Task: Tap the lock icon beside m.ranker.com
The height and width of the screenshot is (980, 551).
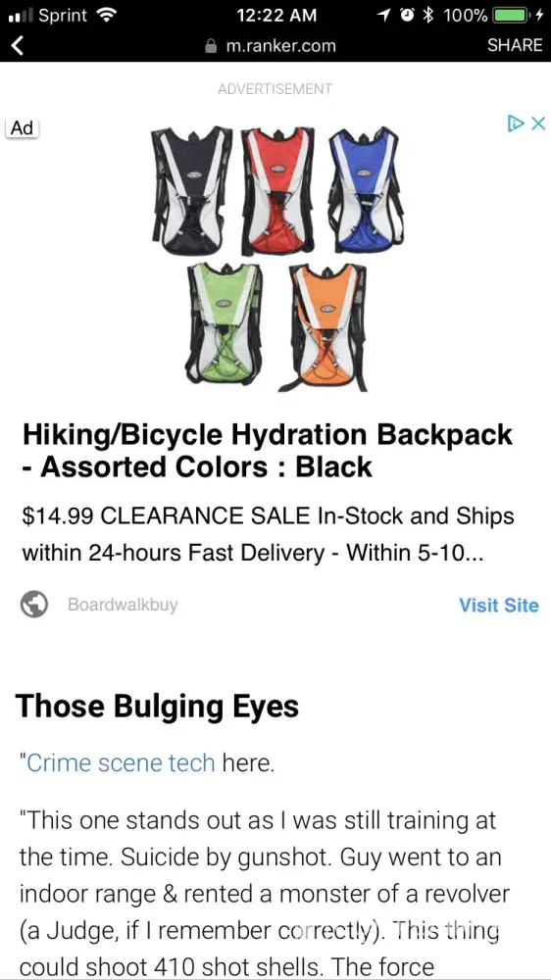Action: coord(212,46)
